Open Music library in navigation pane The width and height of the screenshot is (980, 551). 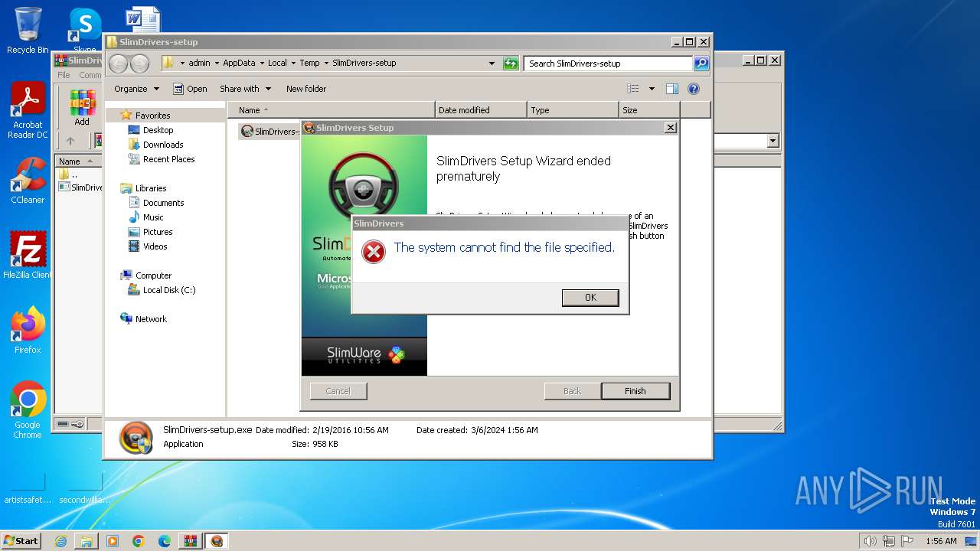click(x=153, y=217)
